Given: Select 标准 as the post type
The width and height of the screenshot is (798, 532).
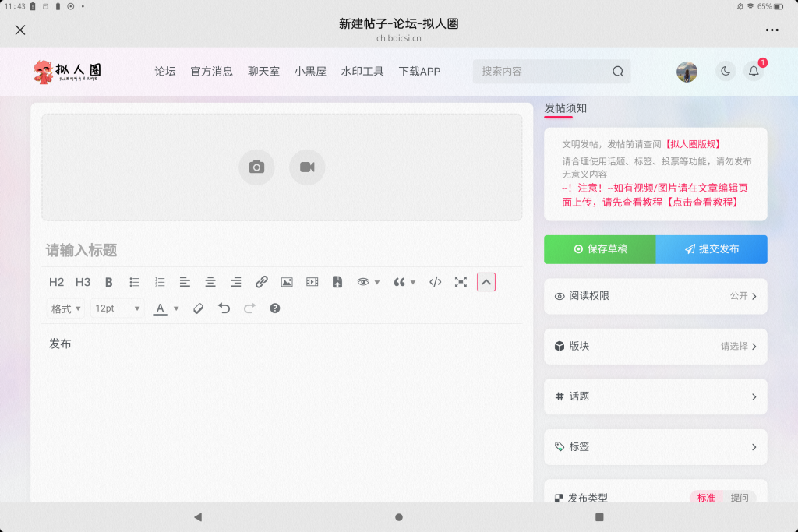Looking at the screenshot, I should click(706, 498).
